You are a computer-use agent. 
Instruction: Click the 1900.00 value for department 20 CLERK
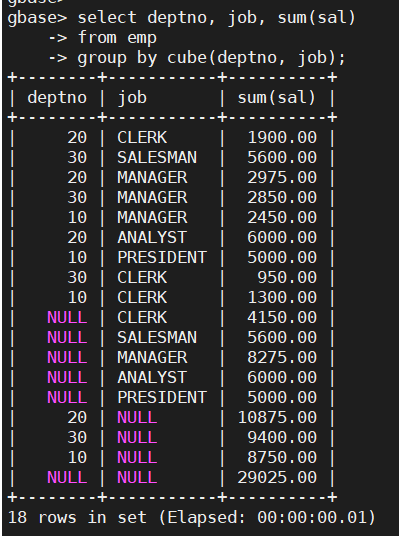(x=282, y=138)
